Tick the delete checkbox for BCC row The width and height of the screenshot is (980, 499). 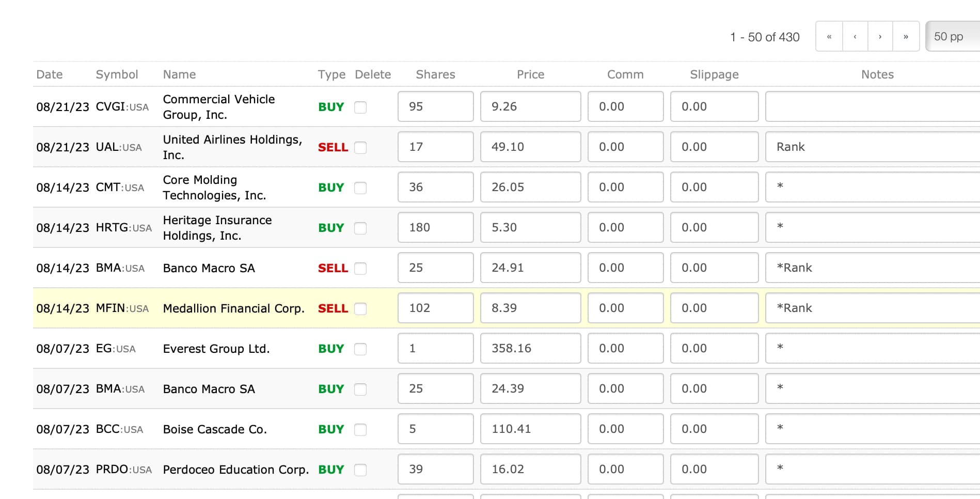click(x=360, y=429)
